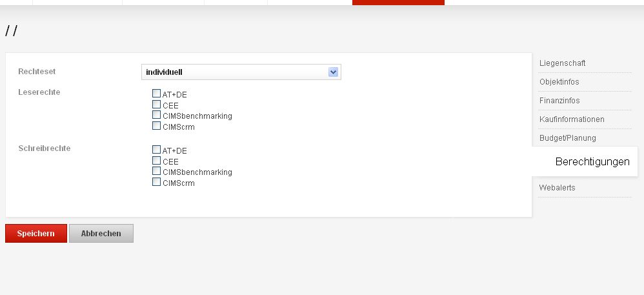Select the active Berechtigungen tab

592,161
